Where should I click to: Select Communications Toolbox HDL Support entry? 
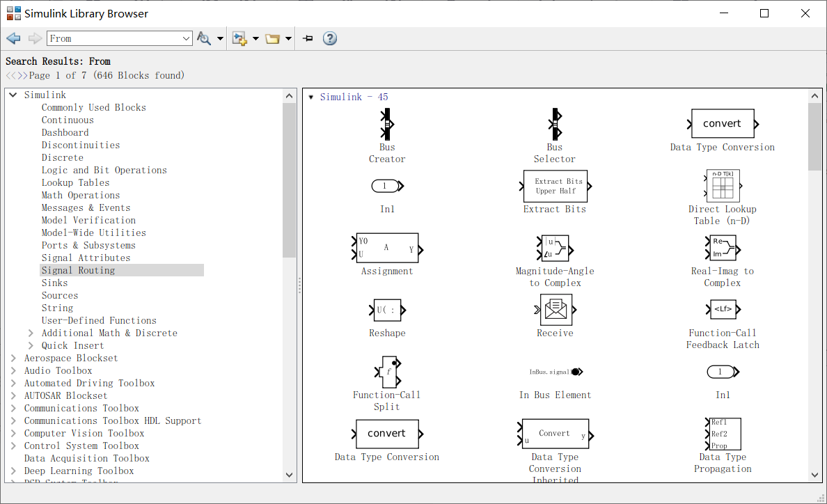click(112, 421)
